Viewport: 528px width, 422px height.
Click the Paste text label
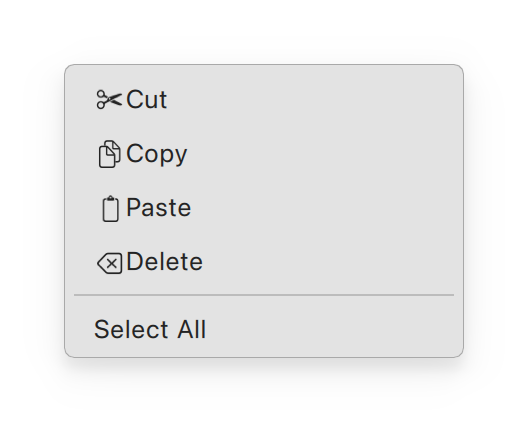(159, 208)
